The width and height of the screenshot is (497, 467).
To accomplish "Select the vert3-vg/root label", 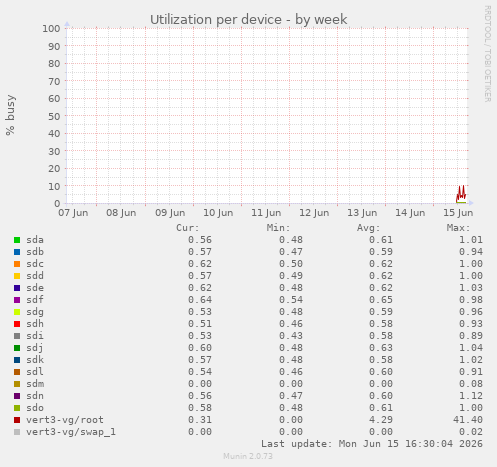I will (65, 420).
